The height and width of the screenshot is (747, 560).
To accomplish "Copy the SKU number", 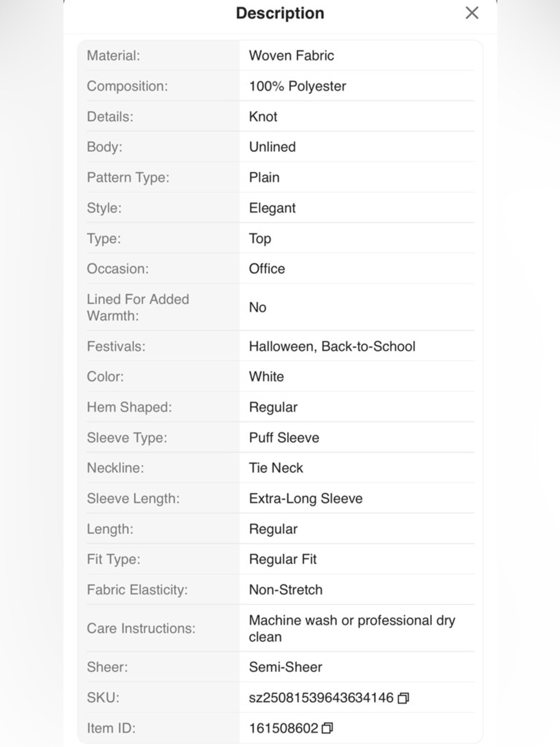I will 403,698.
